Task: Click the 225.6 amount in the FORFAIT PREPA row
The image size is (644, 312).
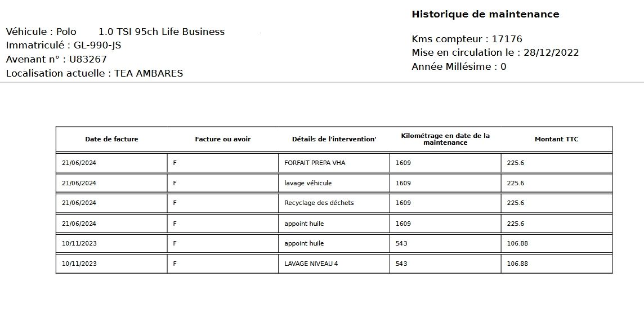Action: (516, 163)
